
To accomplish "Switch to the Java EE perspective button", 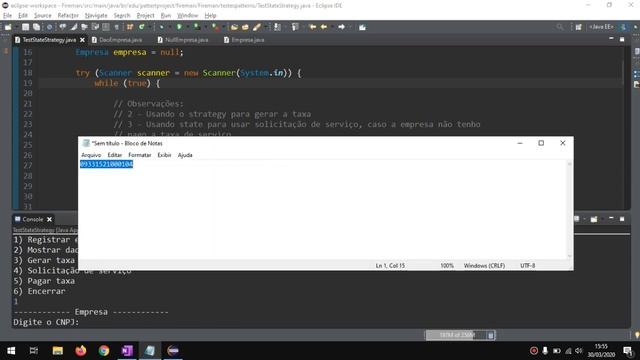I will 601,27.
